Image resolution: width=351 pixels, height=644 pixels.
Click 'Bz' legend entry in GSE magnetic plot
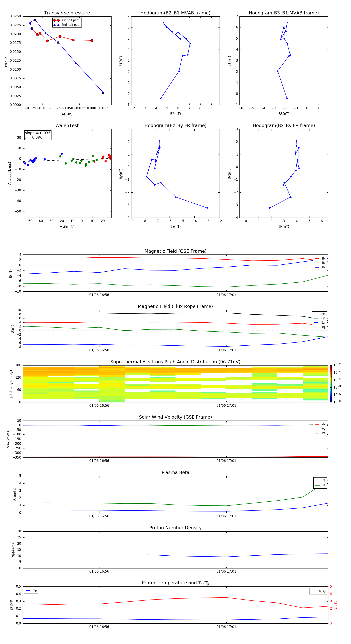pyautogui.click(x=320, y=267)
